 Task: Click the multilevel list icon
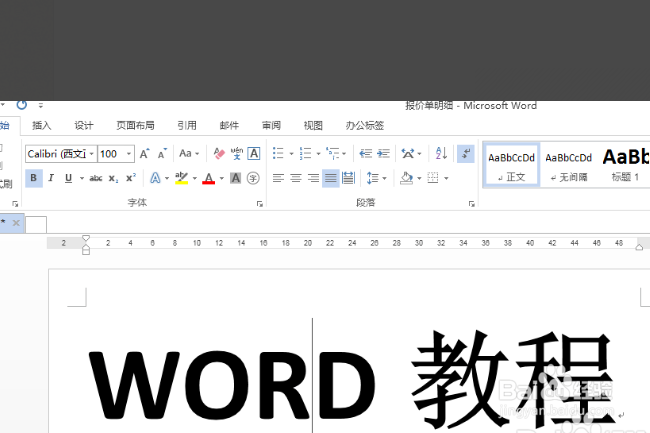pyautogui.click(x=332, y=153)
